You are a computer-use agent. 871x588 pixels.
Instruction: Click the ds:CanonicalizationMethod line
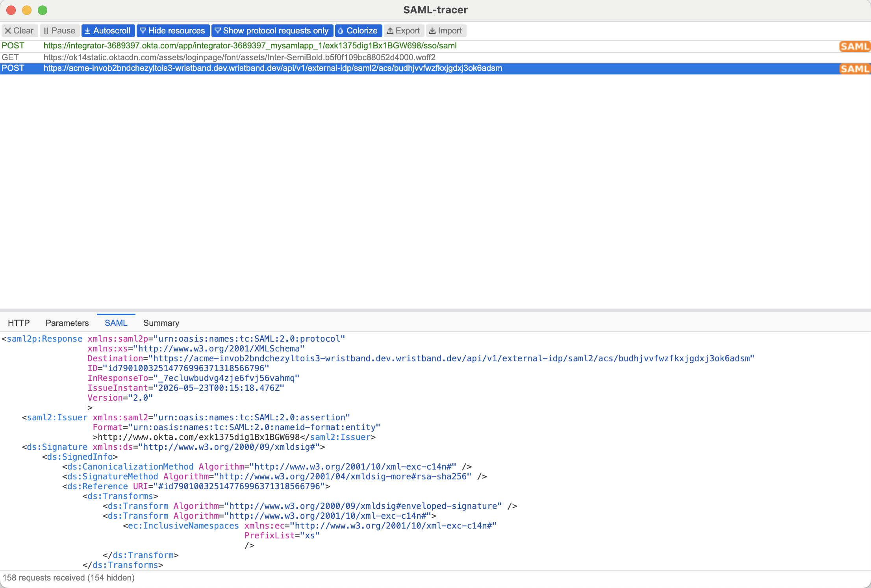pos(267,467)
